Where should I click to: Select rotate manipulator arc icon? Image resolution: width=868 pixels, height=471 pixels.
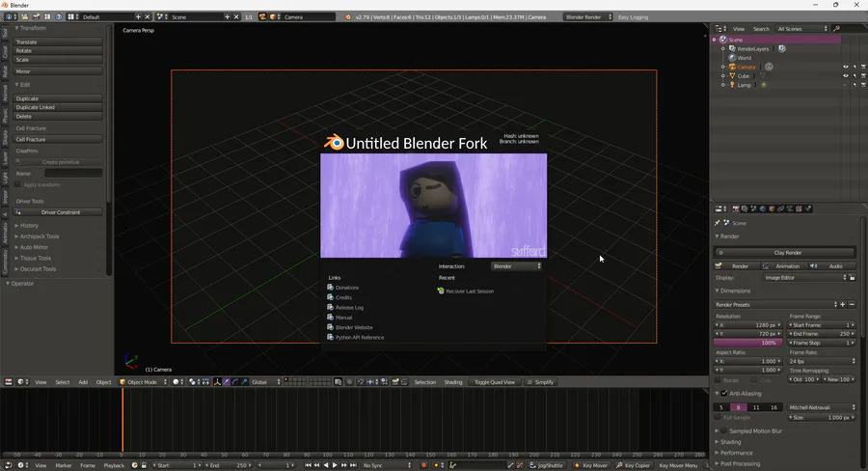234,382
